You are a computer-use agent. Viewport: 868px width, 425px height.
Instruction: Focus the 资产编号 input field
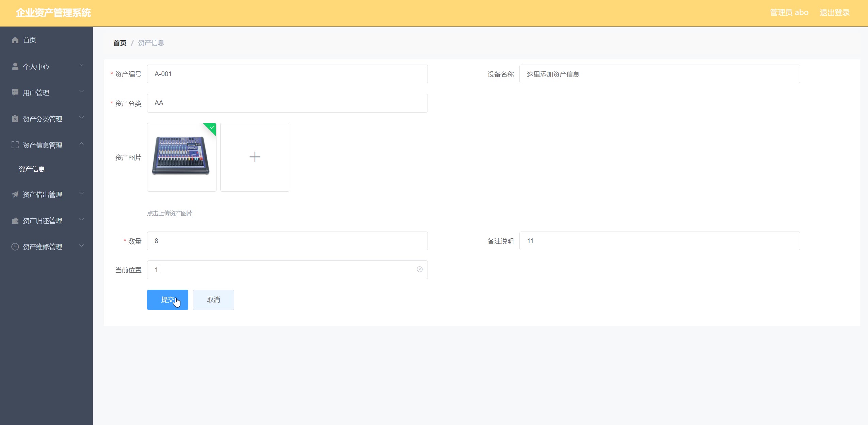287,74
